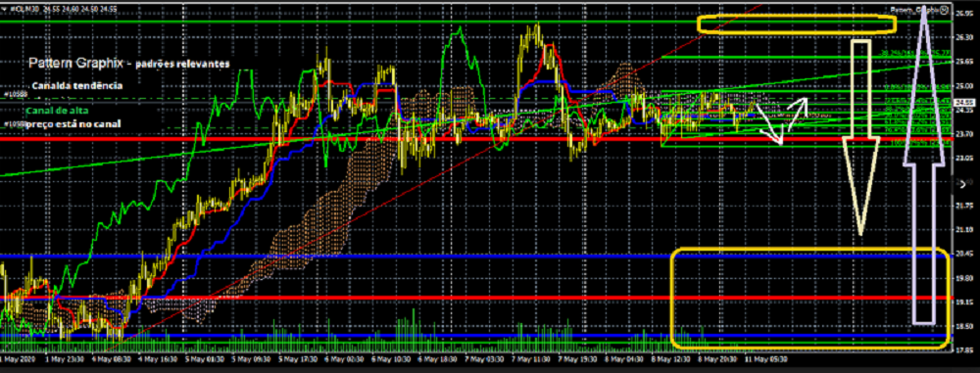Click the current price tag 24.55
The image size is (980, 373).
966,102
